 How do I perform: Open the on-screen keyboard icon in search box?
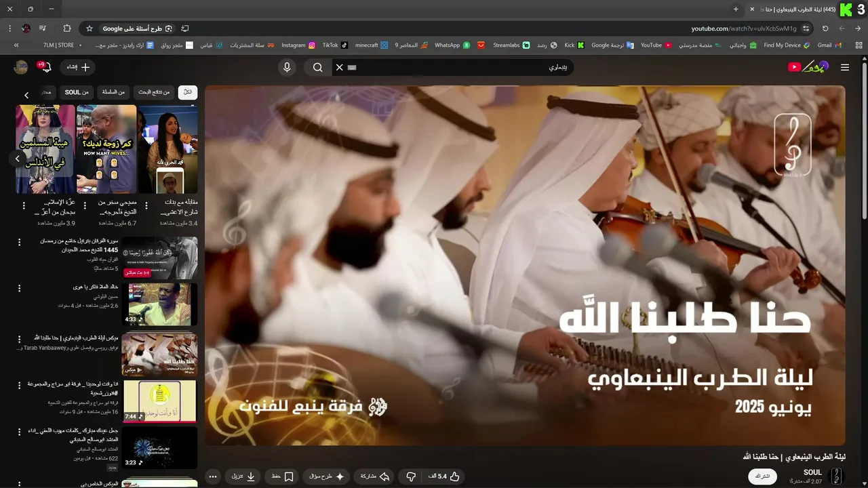click(x=351, y=67)
